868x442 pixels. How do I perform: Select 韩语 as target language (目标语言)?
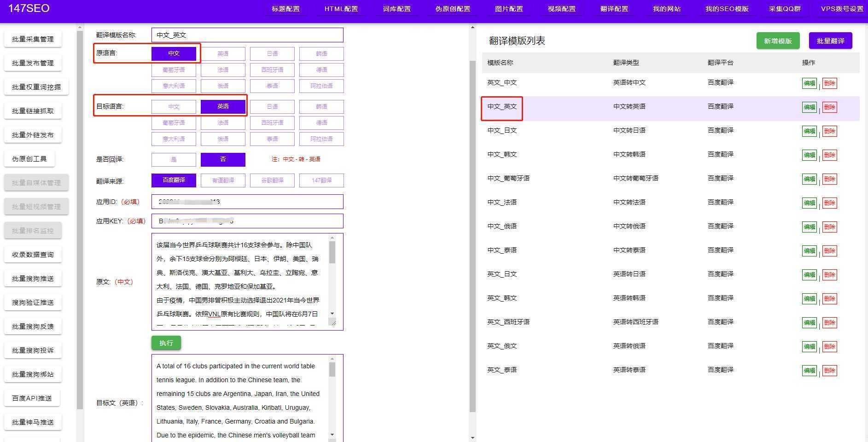point(321,107)
